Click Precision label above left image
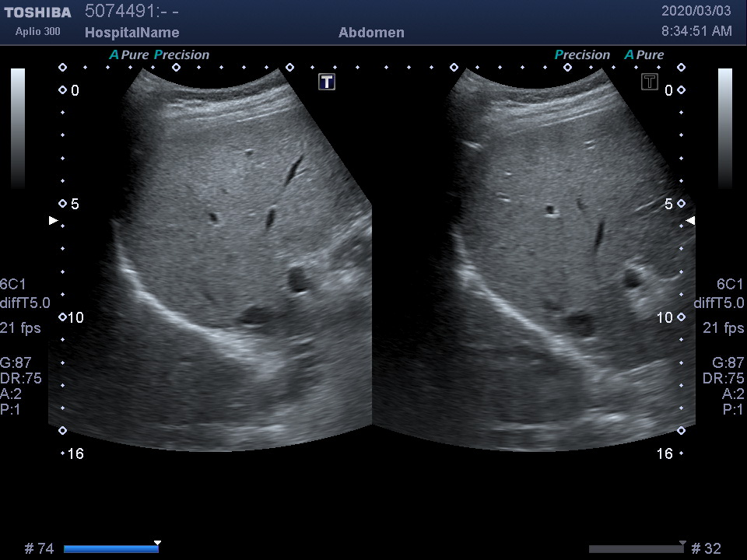Screen dimensions: 747x560 point(181,54)
